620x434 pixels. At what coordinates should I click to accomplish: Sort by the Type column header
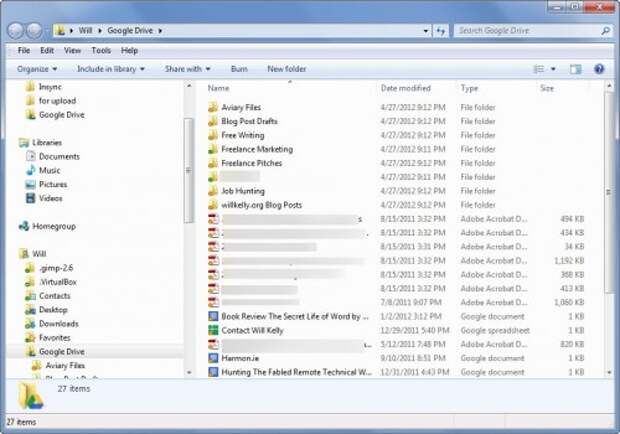[x=469, y=88]
